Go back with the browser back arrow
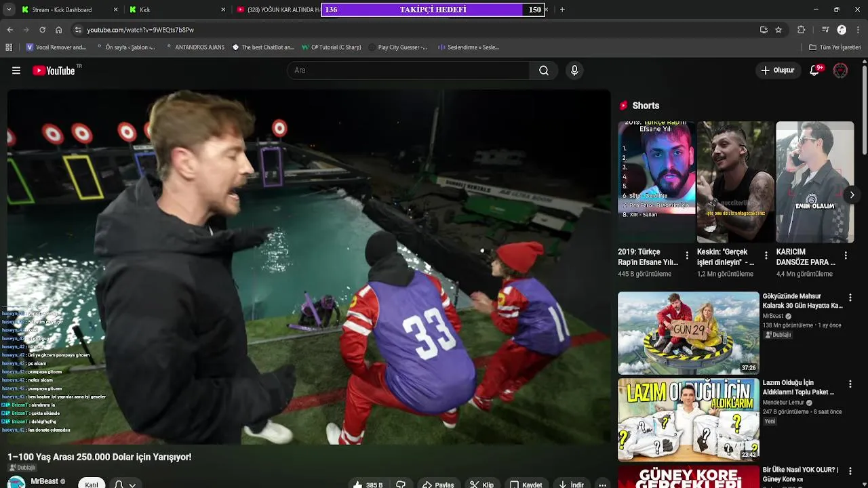The image size is (868, 488). 9,30
